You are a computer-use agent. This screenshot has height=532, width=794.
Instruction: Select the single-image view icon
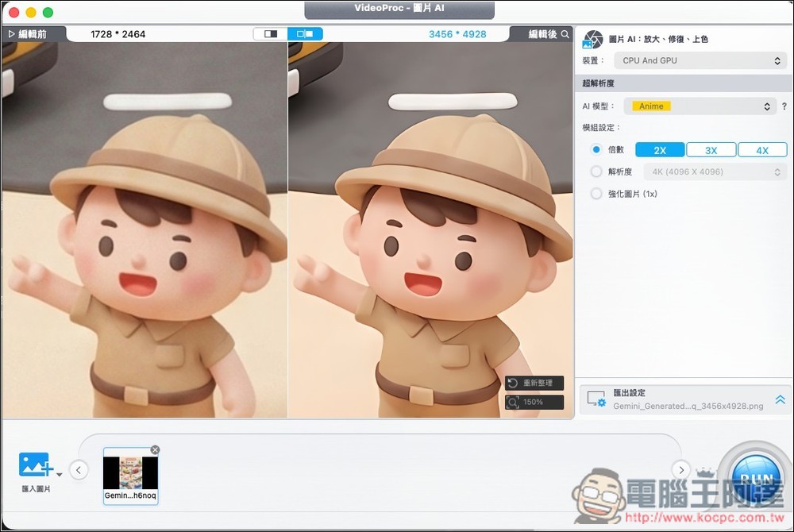(x=272, y=33)
